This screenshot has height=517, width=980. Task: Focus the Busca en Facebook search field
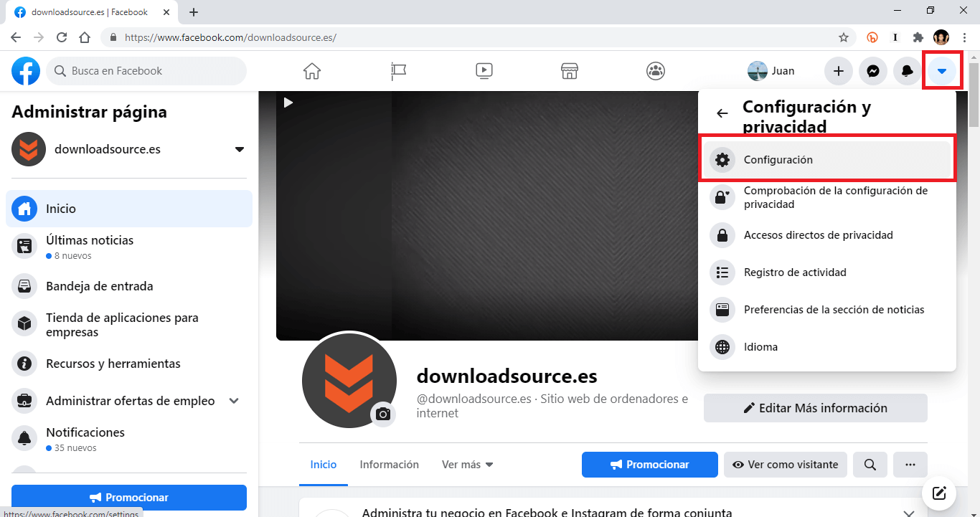point(146,71)
